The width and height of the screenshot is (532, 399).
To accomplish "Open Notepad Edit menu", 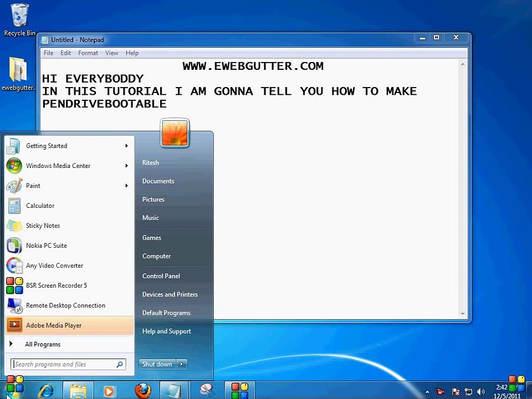I will coord(65,53).
